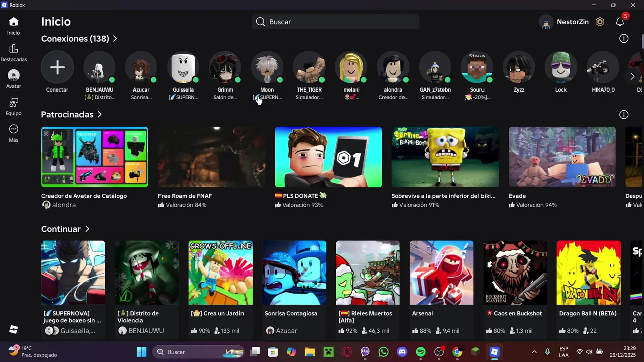
Task: Open GAN_z7stebn's connection avatar
Action: 435,67
